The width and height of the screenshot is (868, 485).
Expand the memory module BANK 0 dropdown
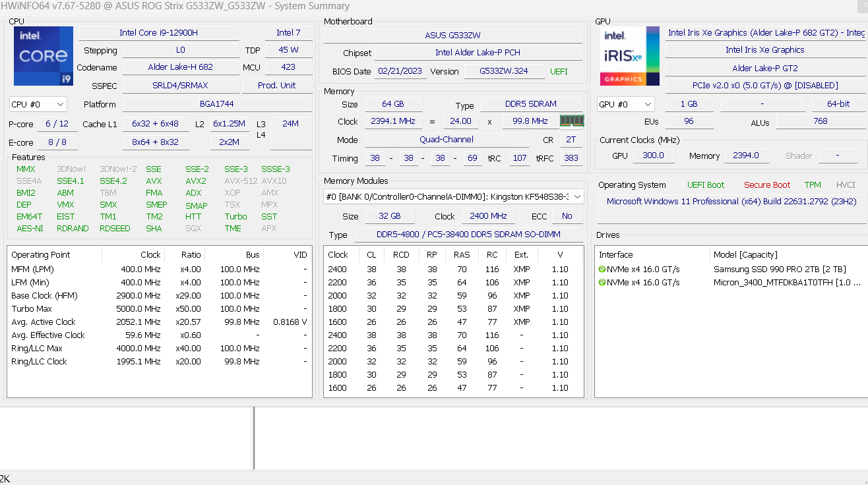click(454, 196)
